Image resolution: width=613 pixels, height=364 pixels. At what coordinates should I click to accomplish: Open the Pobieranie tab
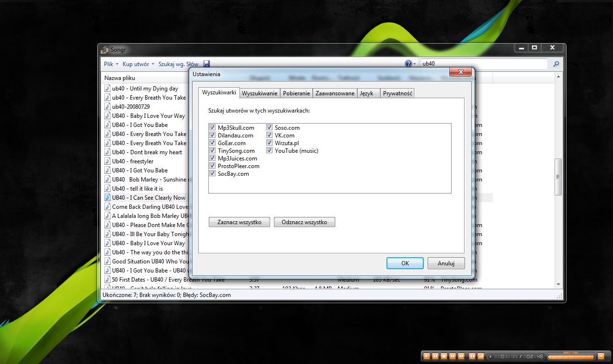[x=296, y=93]
